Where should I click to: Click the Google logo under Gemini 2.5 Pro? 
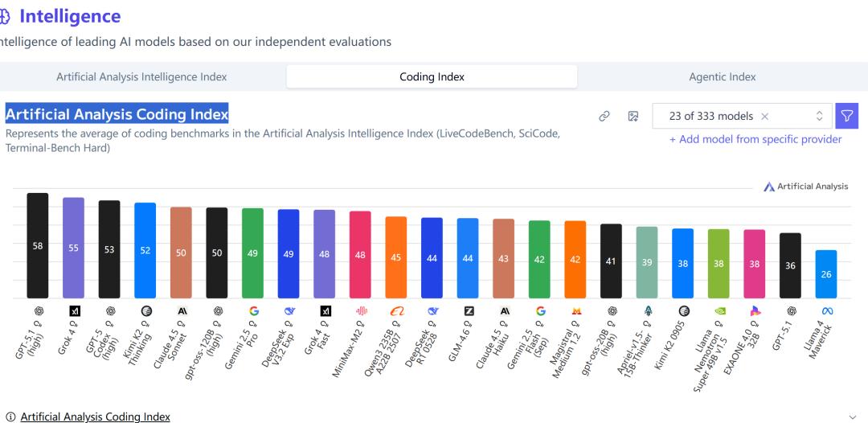pyautogui.click(x=253, y=310)
